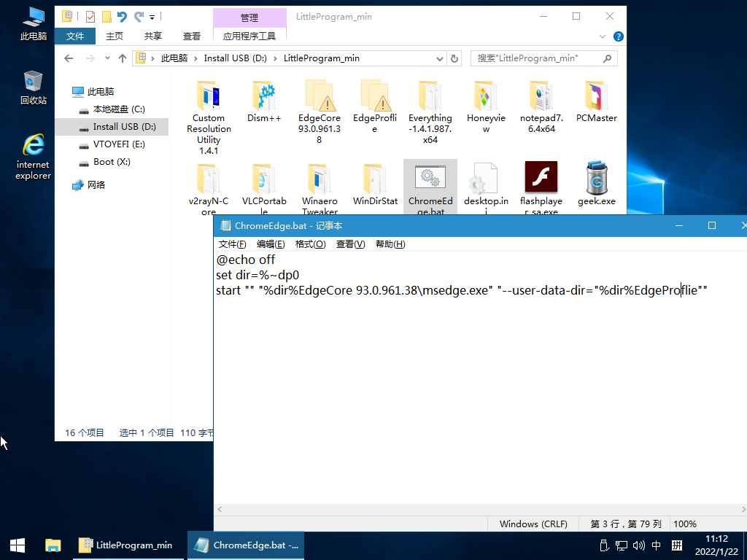Click LittleProgram_min in address breadcrumb
The width and height of the screenshot is (747, 560).
(322, 58)
